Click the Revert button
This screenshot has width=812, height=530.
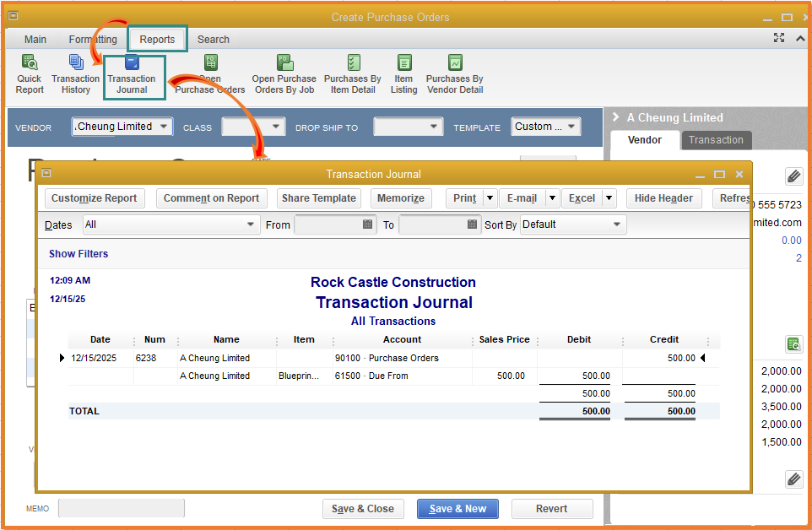coord(551,509)
